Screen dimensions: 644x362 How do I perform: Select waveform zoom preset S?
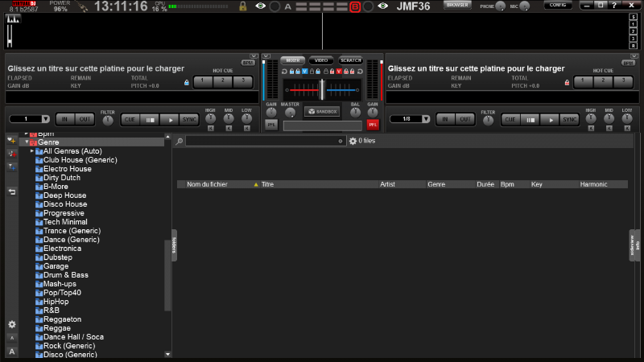(633, 17)
